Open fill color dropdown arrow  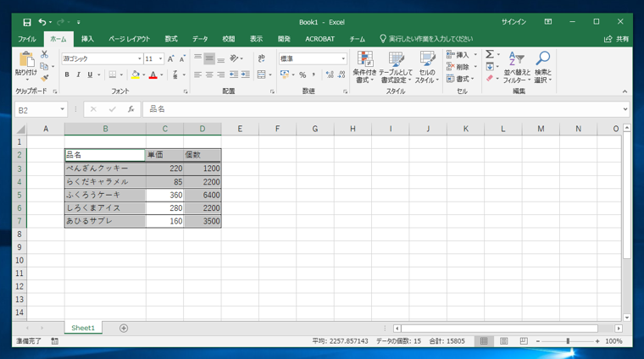(x=144, y=75)
